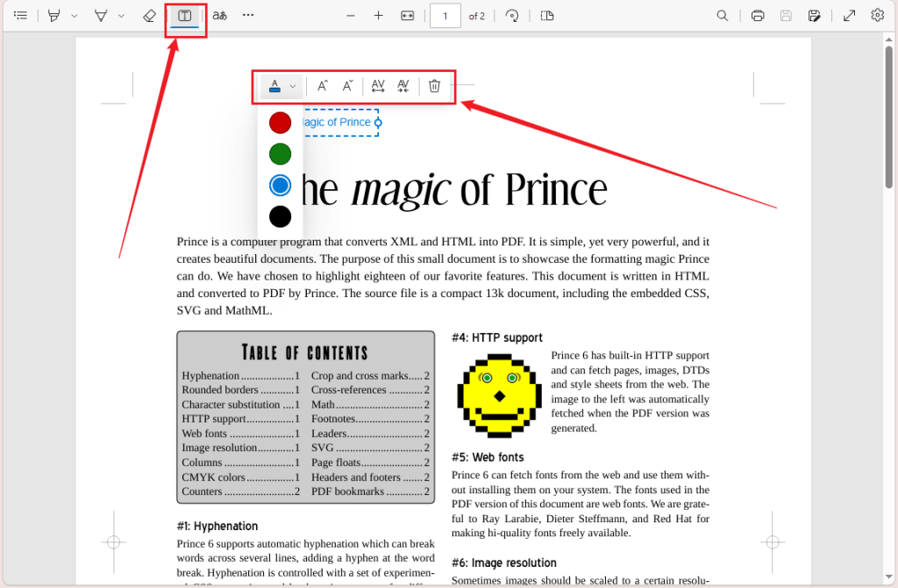Image resolution: width=898 pixels, height=588 pixels.
Task: Increase the text character spacing
Action: 378,86
